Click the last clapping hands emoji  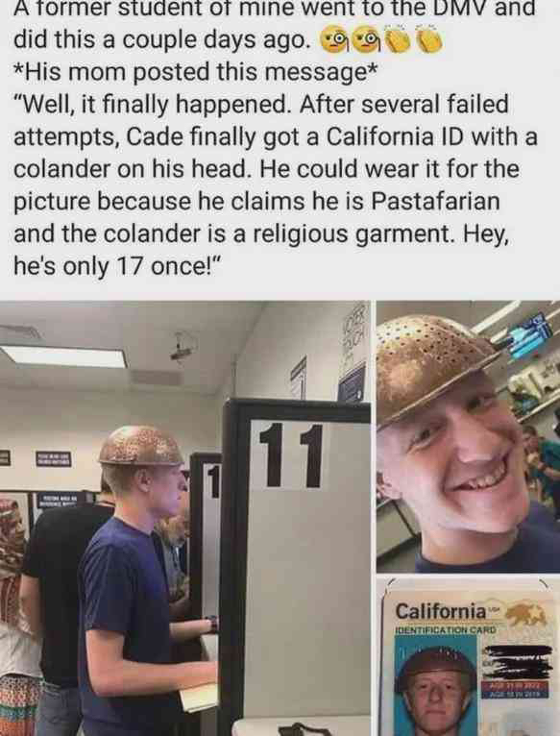pyautogui.click(x=429, y=41)
